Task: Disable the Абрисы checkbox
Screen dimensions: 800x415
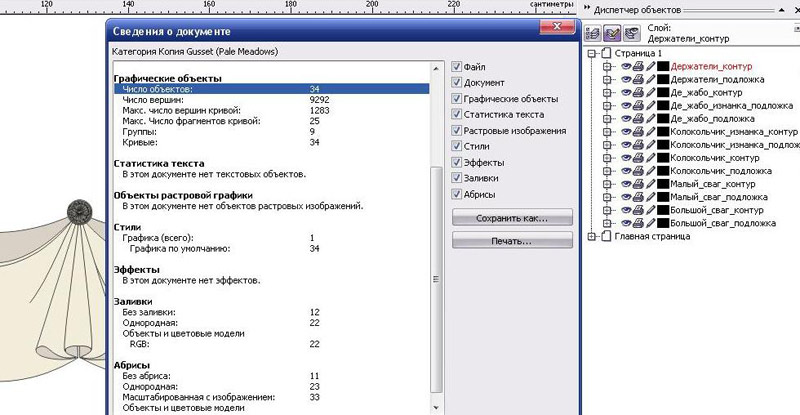Action: point(457,195)
